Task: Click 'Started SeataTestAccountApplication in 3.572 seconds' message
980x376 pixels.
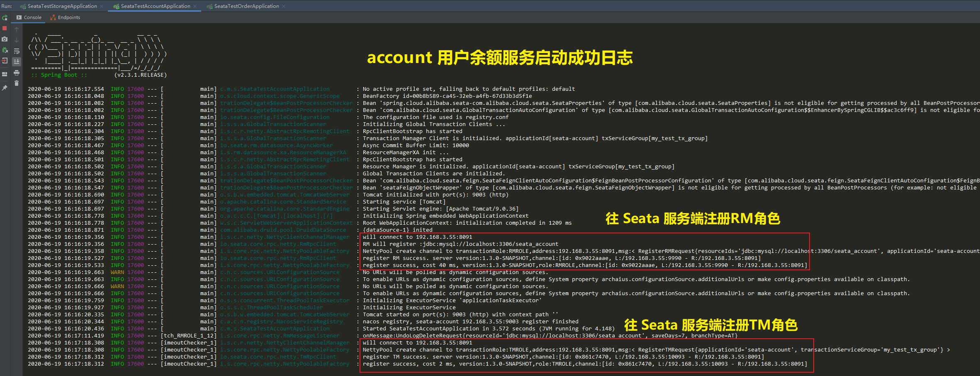Action: [x=489, y=329]
